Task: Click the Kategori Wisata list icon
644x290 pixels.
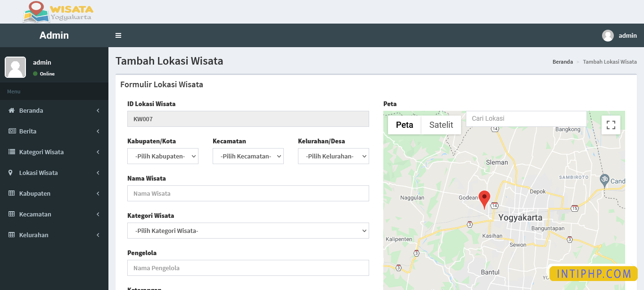Action: click(11, 152)
